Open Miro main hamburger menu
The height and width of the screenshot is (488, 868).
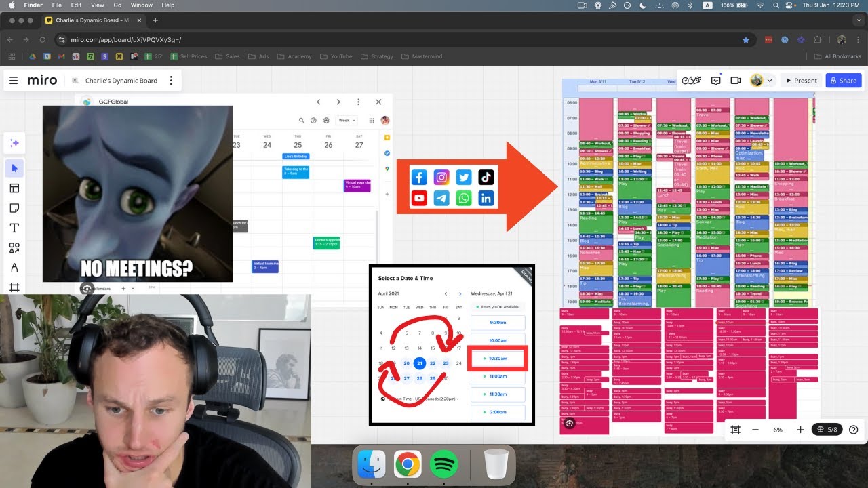14,81
